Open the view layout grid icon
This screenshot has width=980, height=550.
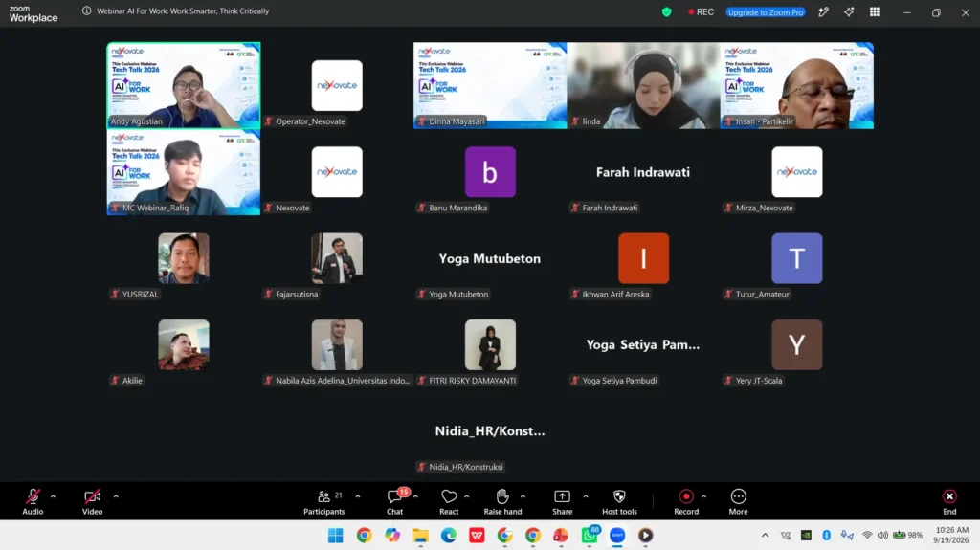875,11
